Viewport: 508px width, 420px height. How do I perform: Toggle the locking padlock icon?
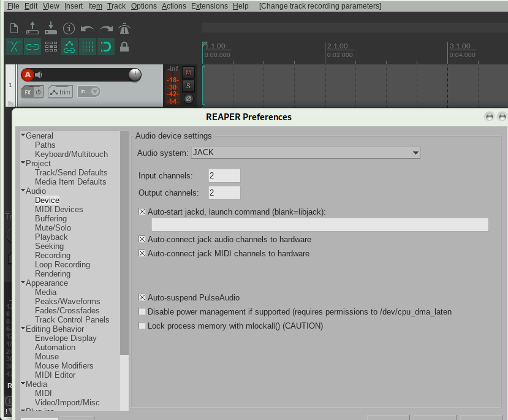pos(124,47)
